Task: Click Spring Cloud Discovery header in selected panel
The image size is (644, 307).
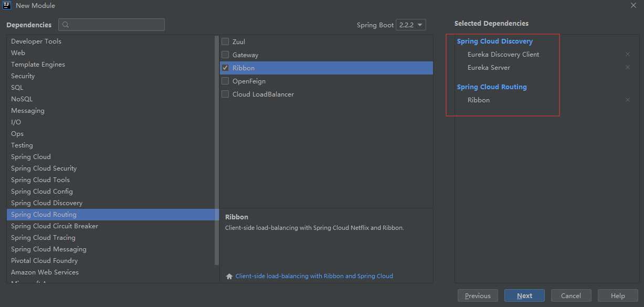Action: tap(494, 41)
